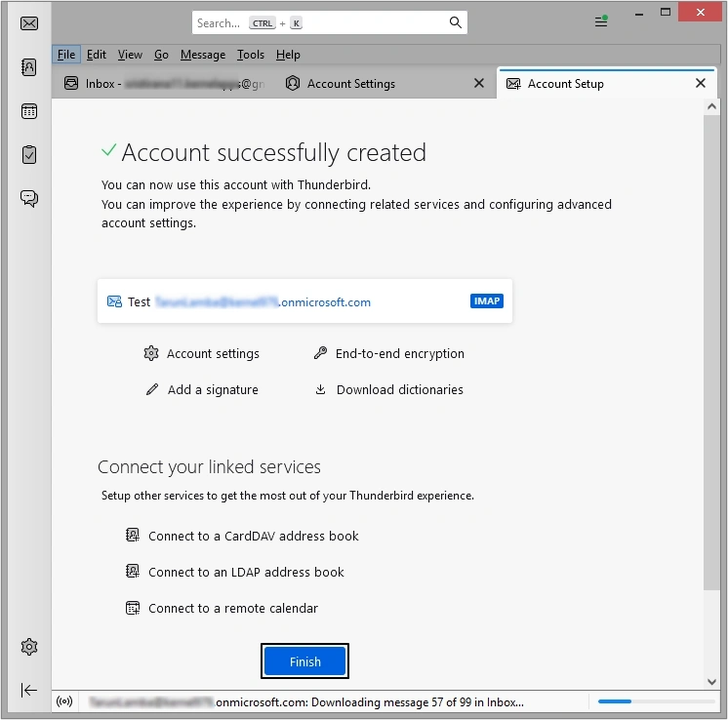
Task: Open the View menu
Action: (x=130, y=55)
